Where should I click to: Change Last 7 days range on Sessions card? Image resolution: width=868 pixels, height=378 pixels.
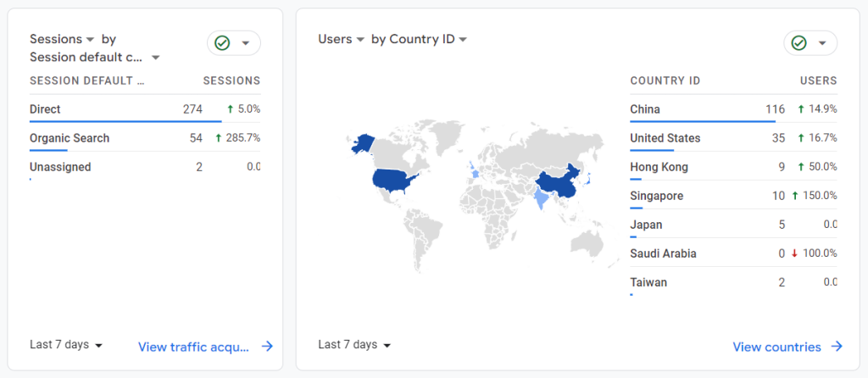click(x=66, y=345)
